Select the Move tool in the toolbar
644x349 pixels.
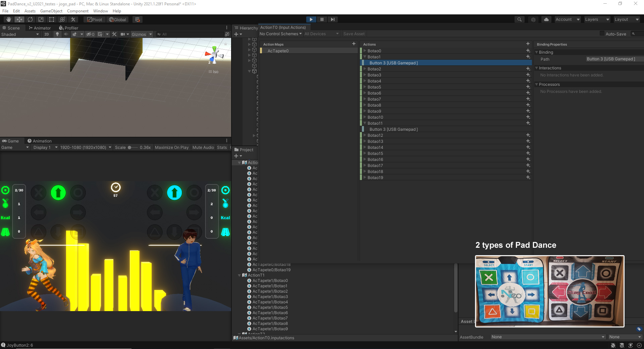(x=19, y=19)
